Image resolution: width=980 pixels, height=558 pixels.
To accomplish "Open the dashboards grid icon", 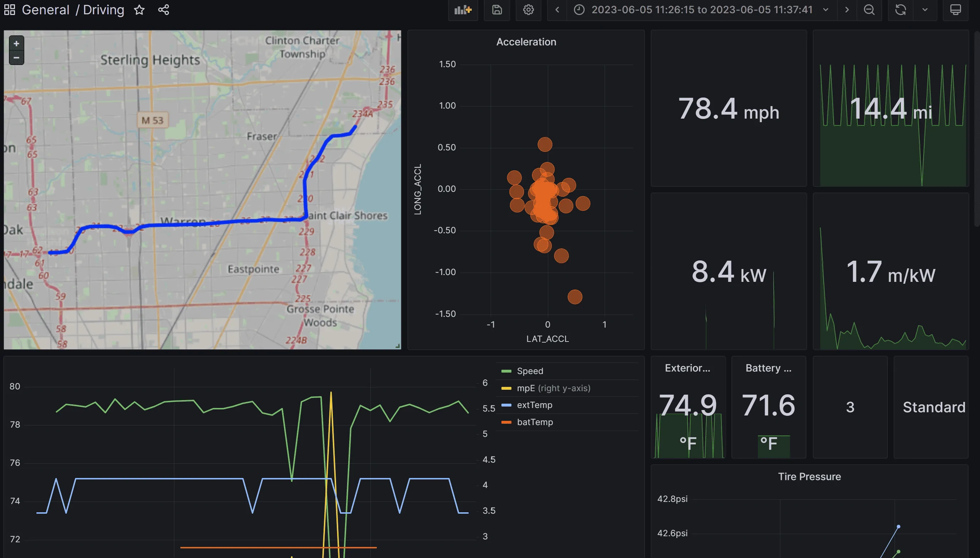I will pyautogui.click(x=10, y=10).
